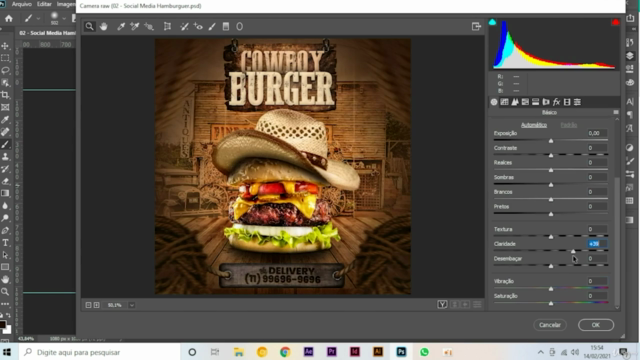
Task: Click the Exposição value field
Action: [x=597, y=133]
